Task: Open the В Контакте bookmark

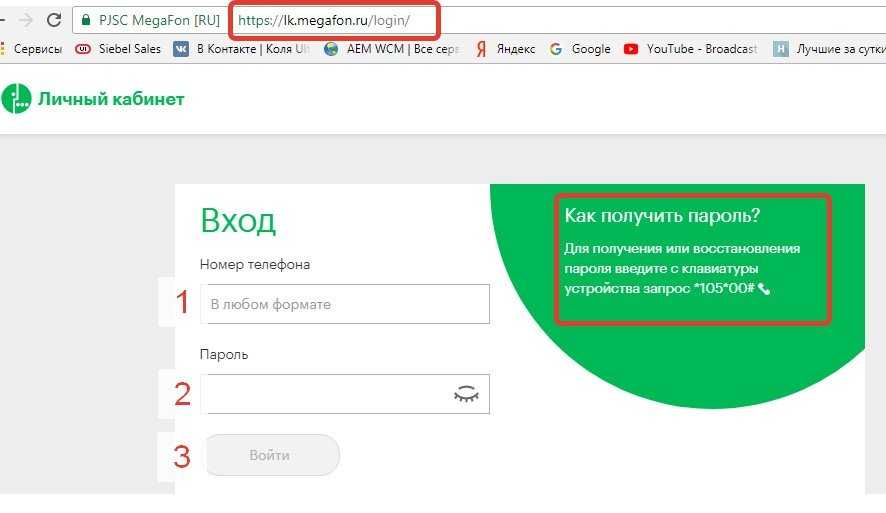Action: (x=241, y=48)
